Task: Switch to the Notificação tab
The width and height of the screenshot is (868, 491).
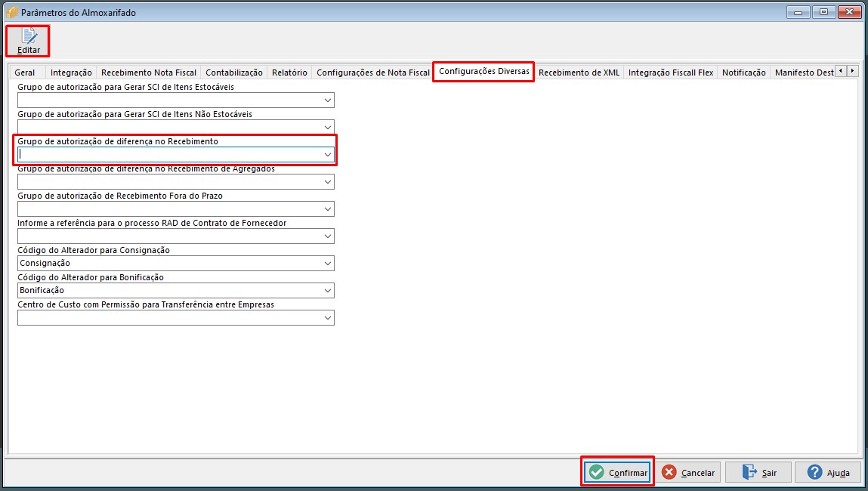Action: coord(743,73)
